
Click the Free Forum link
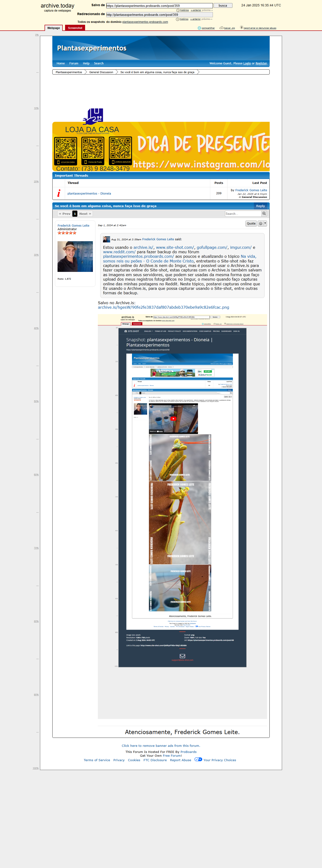point(171,756)
